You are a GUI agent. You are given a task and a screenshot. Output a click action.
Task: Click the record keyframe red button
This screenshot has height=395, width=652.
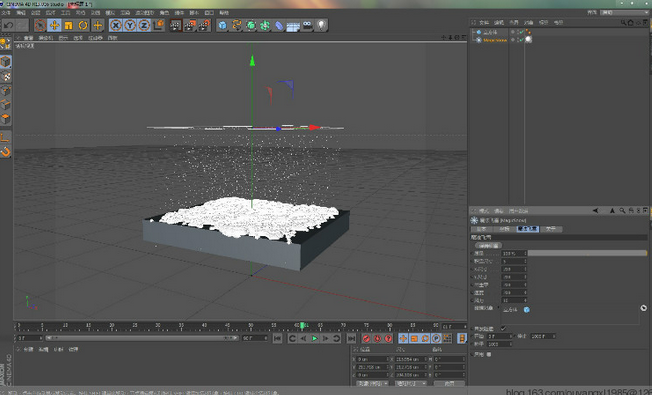(366, 338)
